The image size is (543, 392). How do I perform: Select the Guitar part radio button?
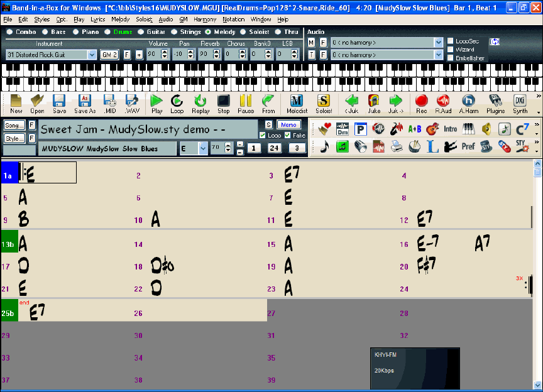pyautogui.click(x=141, y=32)
